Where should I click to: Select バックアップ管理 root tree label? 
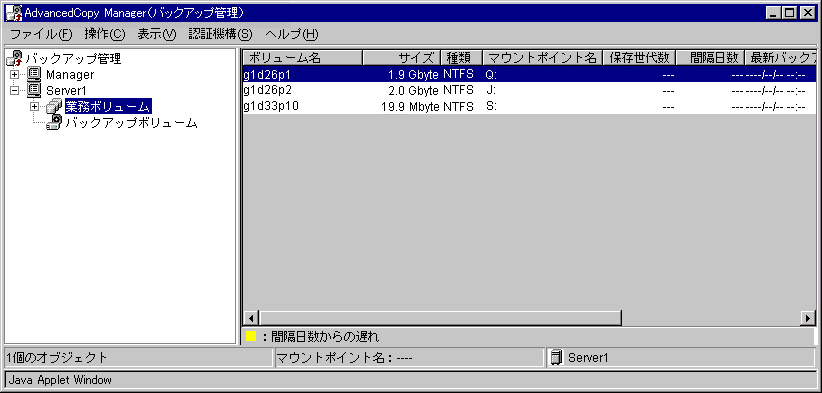[73, 58]
